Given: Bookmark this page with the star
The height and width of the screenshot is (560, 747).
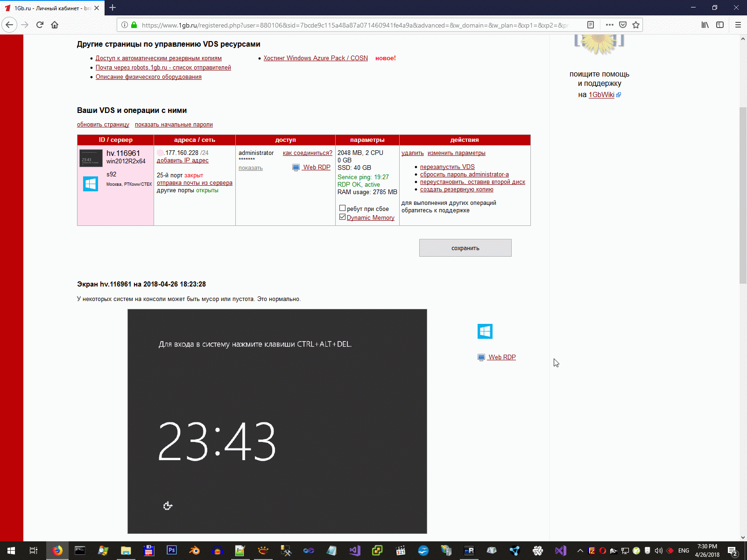Looking at the screenshot, I should point(636,25).
